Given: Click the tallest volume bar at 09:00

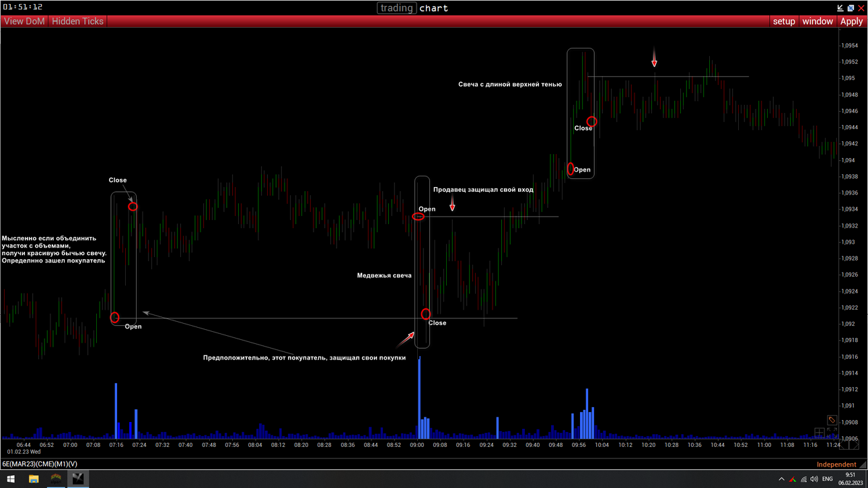Looking at the screenshot, I should pos(419,397).
